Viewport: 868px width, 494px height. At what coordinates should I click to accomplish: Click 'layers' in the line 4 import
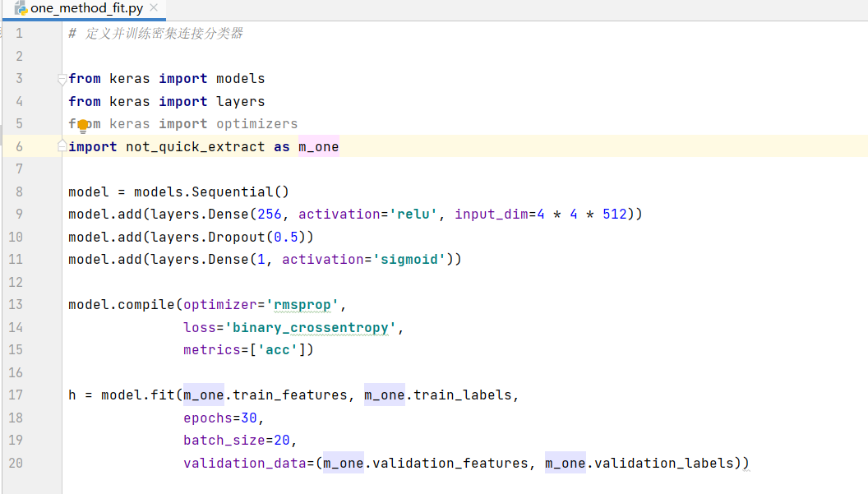tap(240, 102)
